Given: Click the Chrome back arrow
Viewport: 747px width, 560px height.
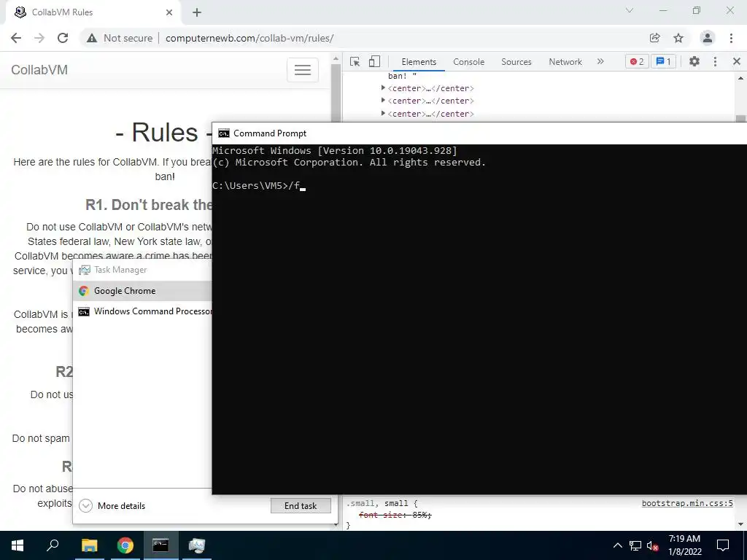Looking at the screenshot, I should point(16,38).
